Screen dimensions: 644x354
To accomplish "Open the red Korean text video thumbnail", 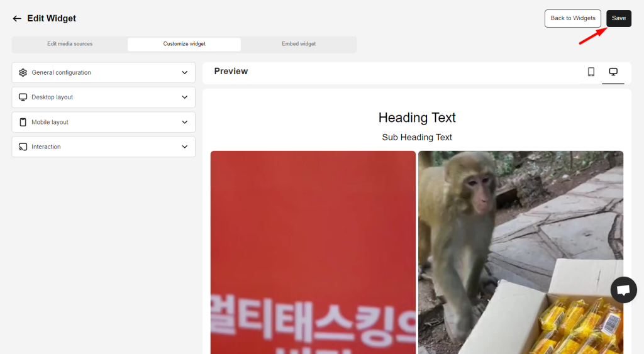I will point(313,252).
